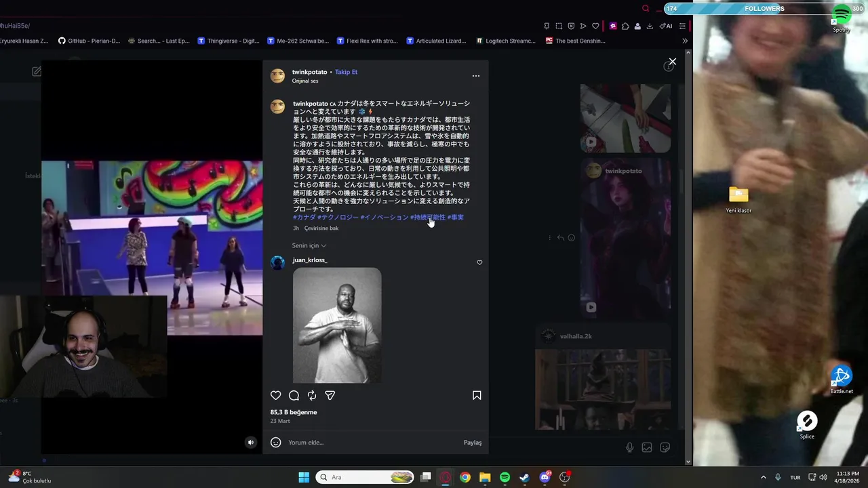The height and width of the screenshot is (488, 868).
Task: Click the snapshot selection toolbar icon in Opera
Action: 559,26
